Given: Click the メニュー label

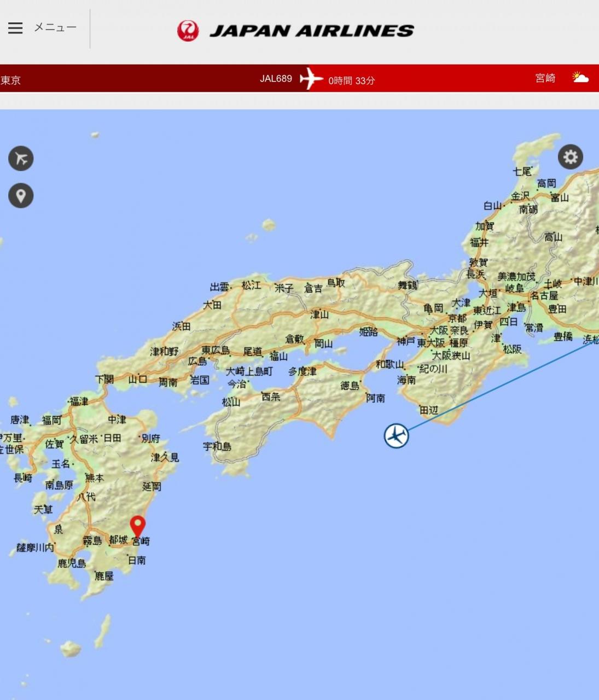Looking at the screenshot, I should tap(55, 27).
